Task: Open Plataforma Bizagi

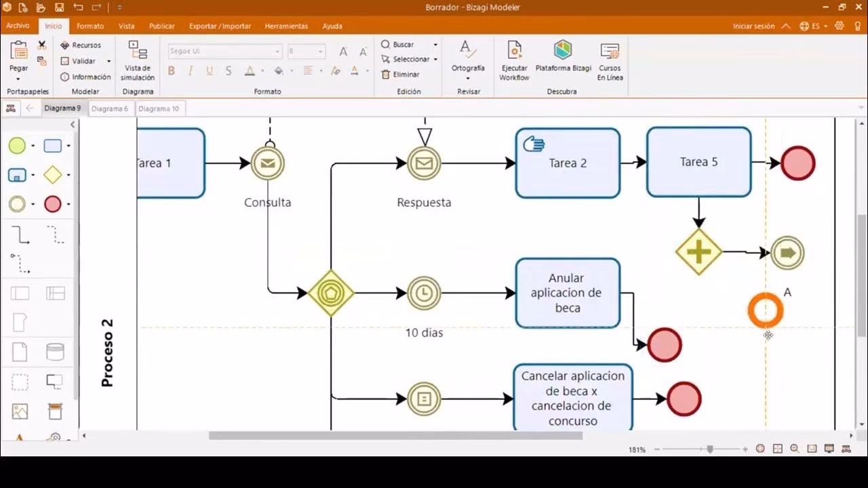Action: pyautogui.click(x=563, y=57)
